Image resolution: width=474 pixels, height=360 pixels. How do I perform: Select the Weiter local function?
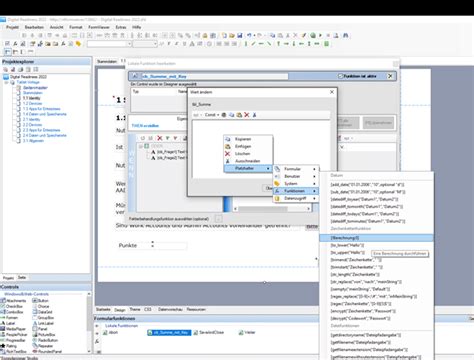pos(247,333)
